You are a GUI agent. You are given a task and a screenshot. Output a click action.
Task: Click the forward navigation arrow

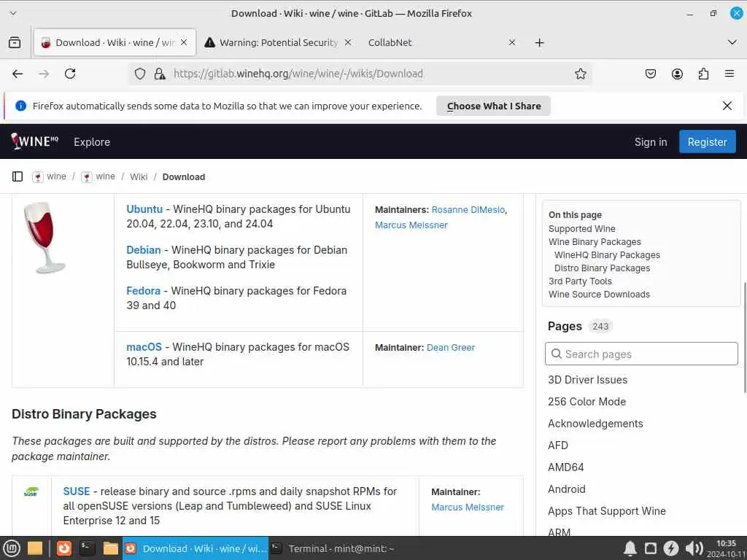(44, 74)
